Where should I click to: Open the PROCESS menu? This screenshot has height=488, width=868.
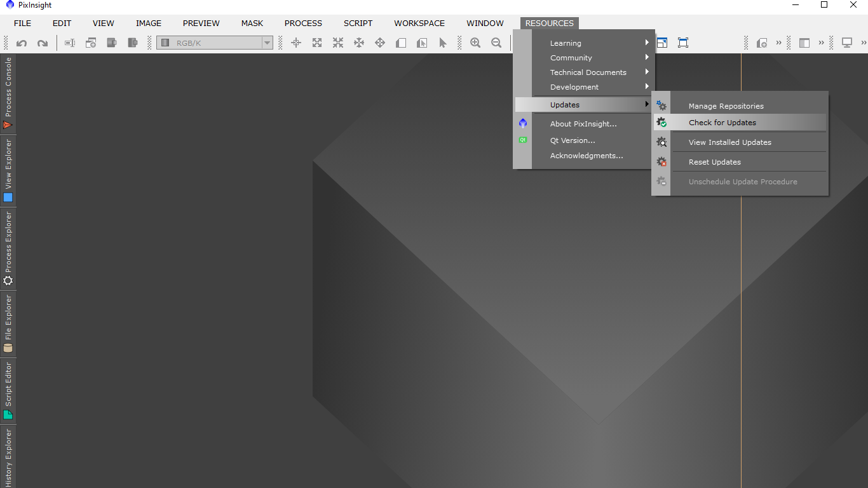point(303,24)
